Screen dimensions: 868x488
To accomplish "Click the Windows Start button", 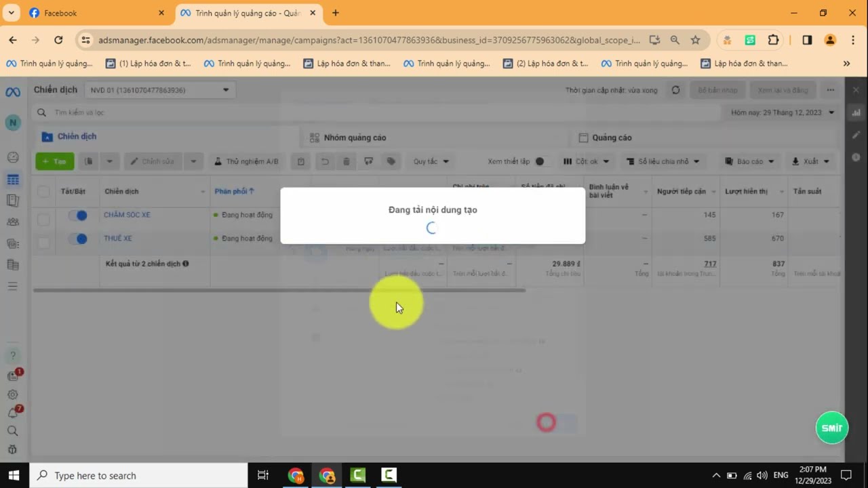I will tap(14, 475).
